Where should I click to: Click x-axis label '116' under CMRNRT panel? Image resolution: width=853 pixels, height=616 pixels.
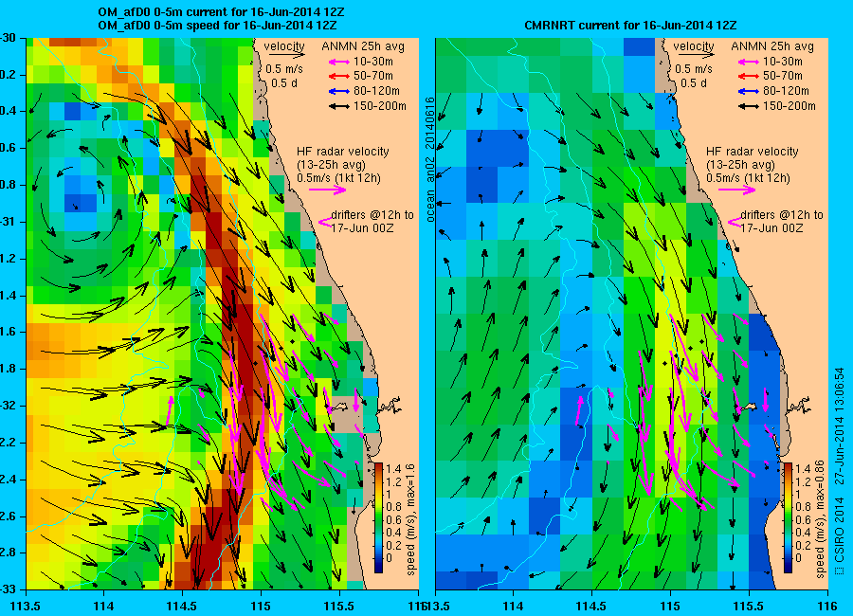(827, 607)
